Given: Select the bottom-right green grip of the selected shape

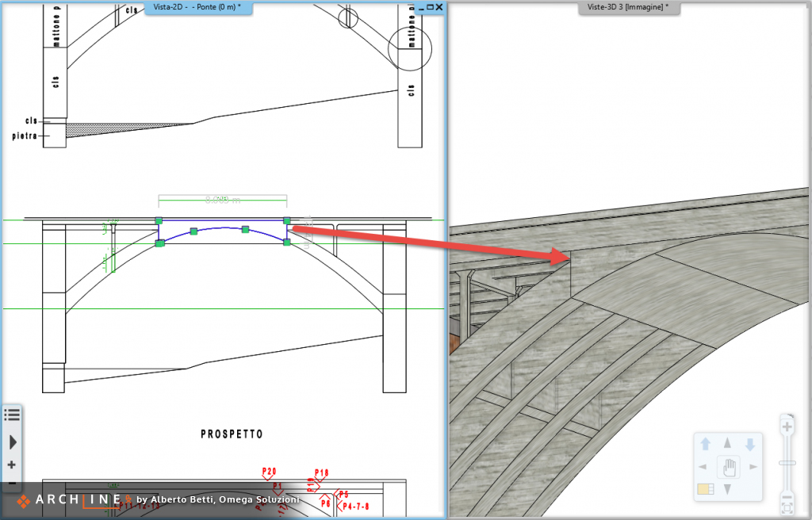Looking at the screenshot, I should point(287,243).
